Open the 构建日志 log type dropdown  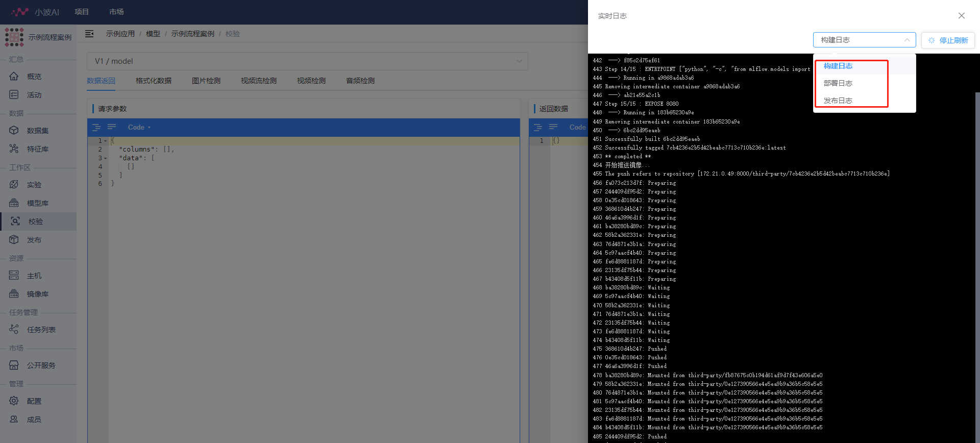click(864, 40)
